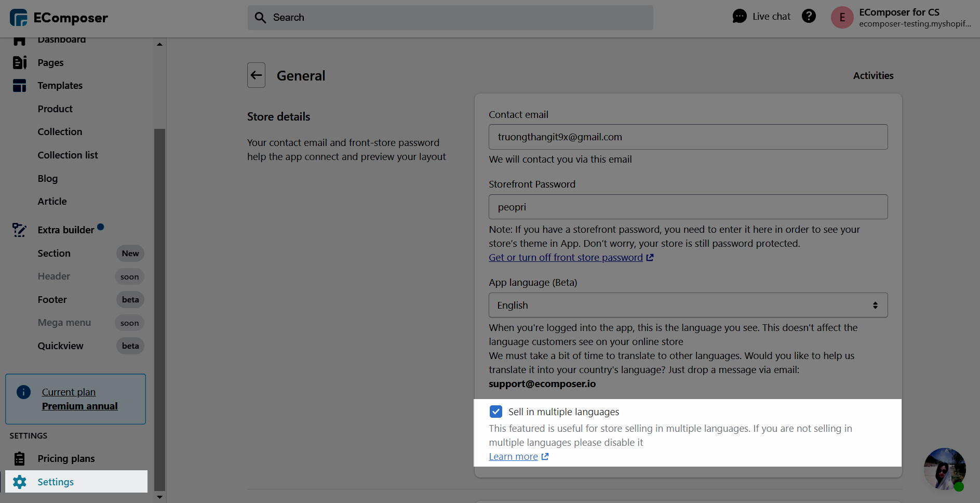Click the info icon beside Current plan
The height and width of the screenshot is (503, 980).
23,392
